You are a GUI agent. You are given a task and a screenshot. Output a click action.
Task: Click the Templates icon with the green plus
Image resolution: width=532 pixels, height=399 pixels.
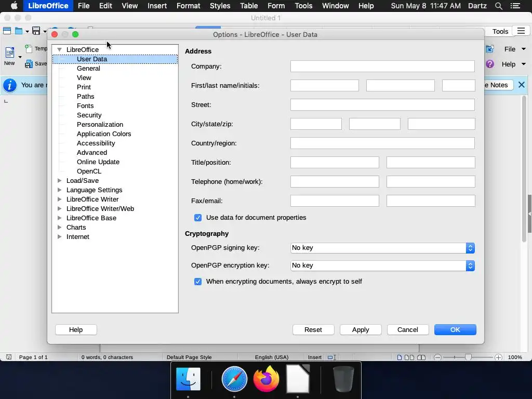[x=29, y=48]
